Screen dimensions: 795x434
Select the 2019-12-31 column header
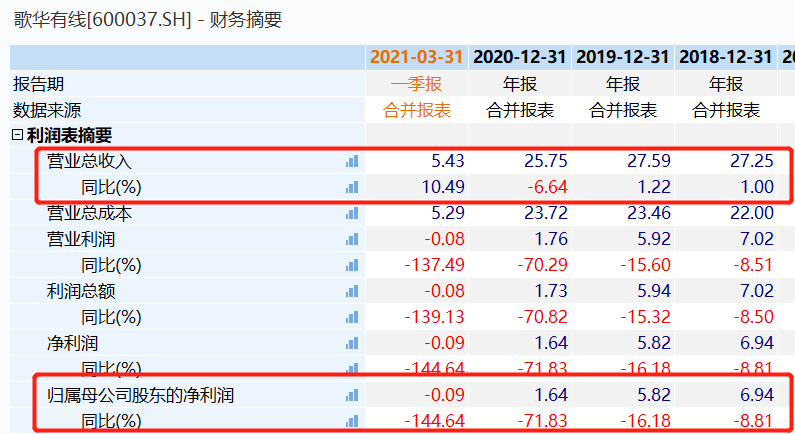[623, 57]
